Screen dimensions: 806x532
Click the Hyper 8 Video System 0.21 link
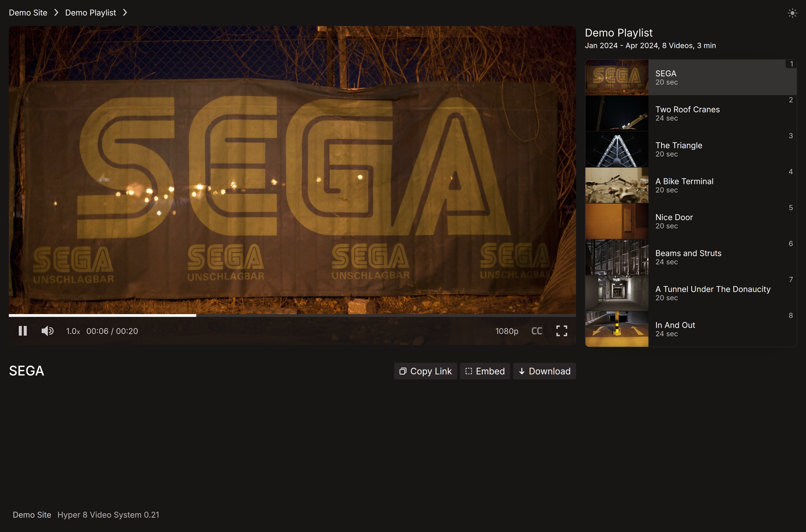(108, 515)
